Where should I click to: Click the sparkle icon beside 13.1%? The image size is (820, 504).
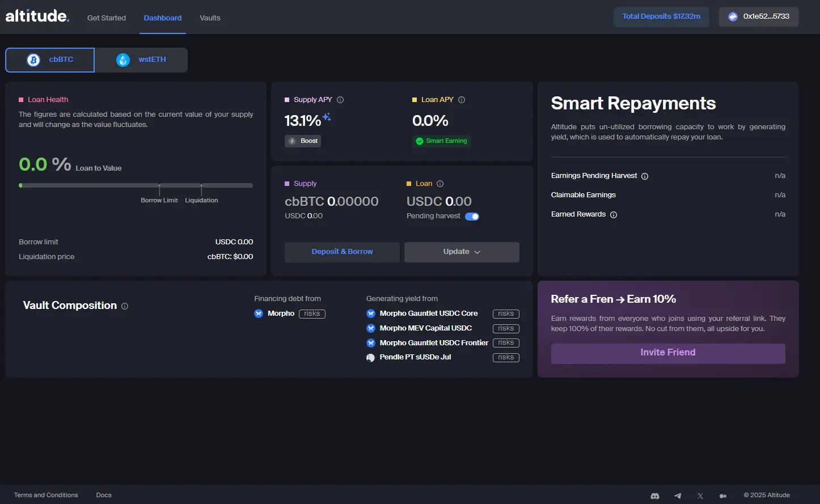click(x=327, y=117)
